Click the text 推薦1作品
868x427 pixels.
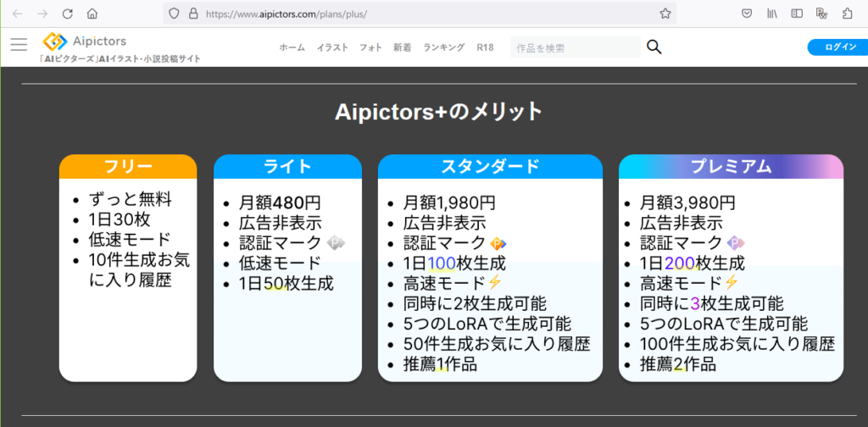(x=440, y=364)
